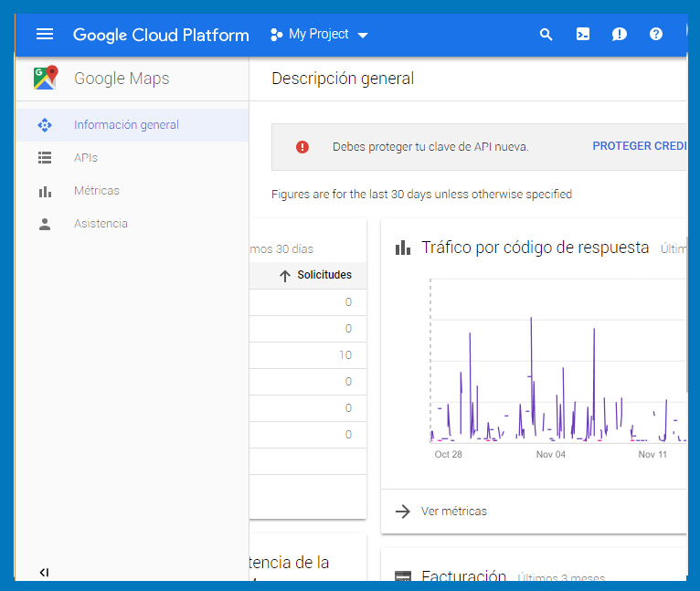Click the Solicitudes value 10 cell
The width and height of the screenshot is (700, 591).
[345, 355]
